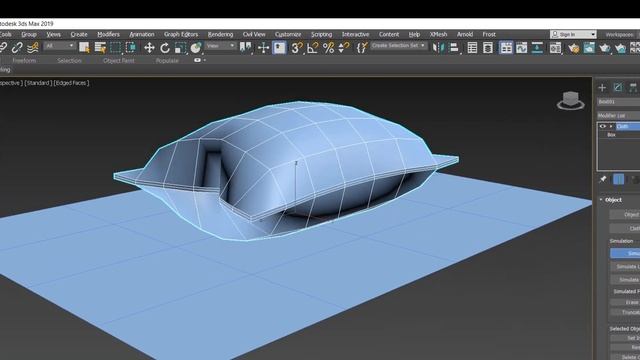The image size is (640, 360).
Task: Click the Edit Named Selection Sets icon
Action: pos(362,48)
